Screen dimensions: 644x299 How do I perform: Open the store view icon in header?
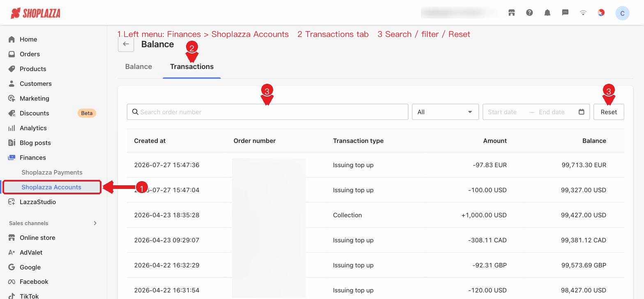pos(511,13)
